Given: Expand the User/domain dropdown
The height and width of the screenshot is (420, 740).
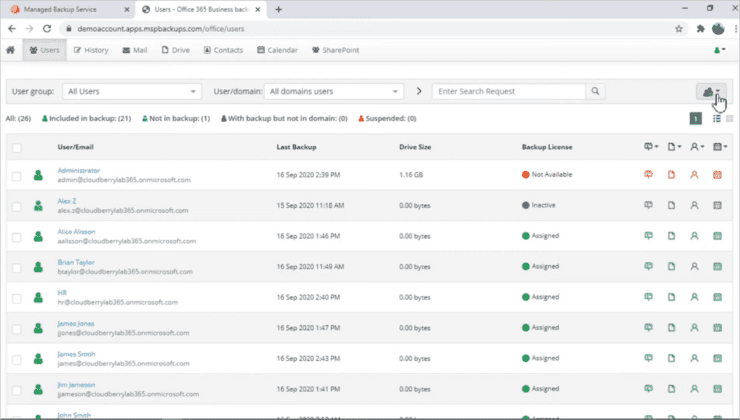Looking at the screenshot, I should [x=334, y=92].
